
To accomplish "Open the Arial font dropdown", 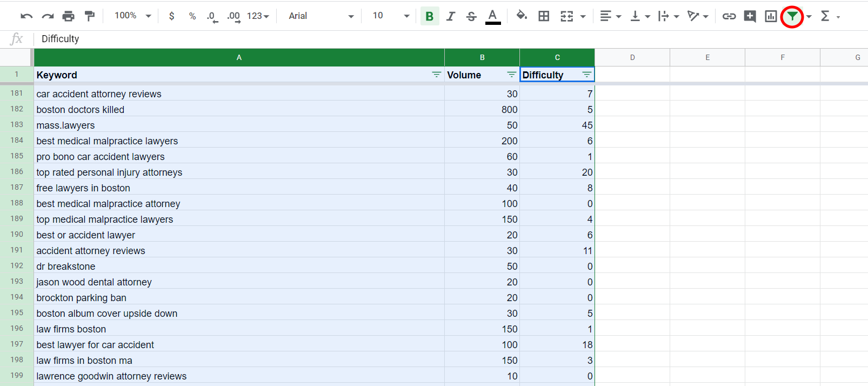I will (321, 16).
